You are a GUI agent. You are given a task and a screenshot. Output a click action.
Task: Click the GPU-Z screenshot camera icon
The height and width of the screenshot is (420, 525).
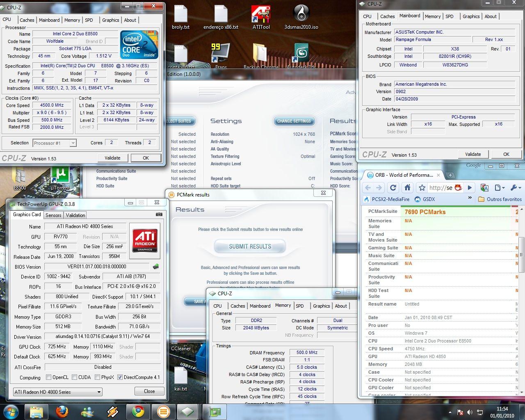pyautogui.click(x=159, y=214)
